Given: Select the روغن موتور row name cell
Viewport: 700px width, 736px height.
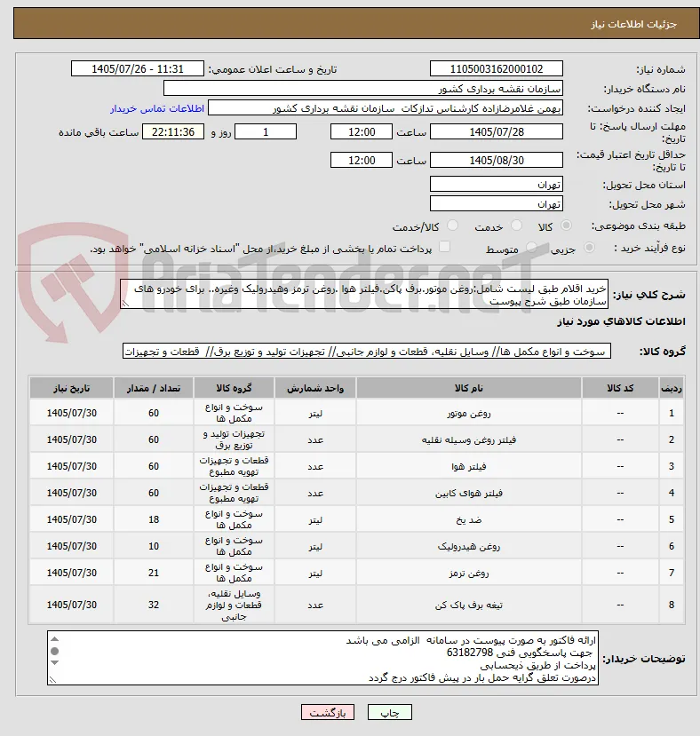Looking at the screenshot, I should point(469,413).
